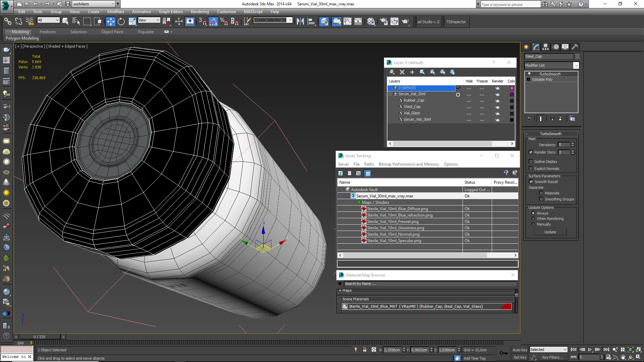The image size is (644, 362).
Task: Choose the Select and Rotate tool
Action: tap(121, 21)
